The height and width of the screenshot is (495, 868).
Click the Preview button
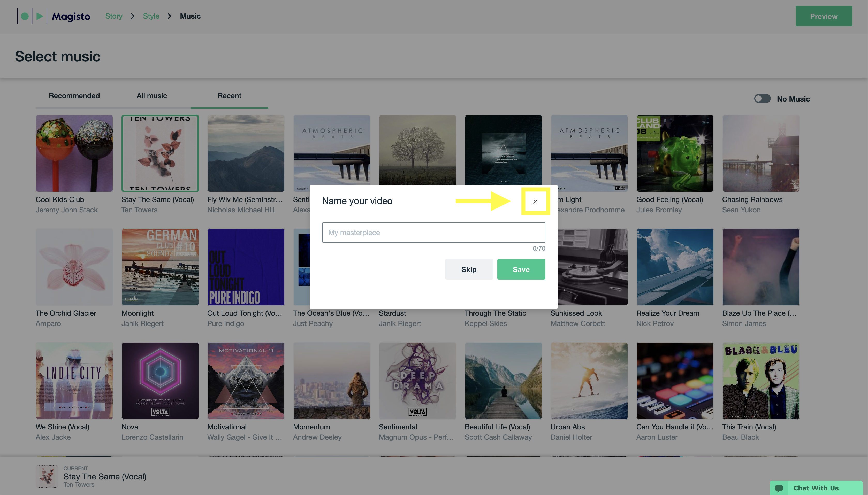[824, 16]
